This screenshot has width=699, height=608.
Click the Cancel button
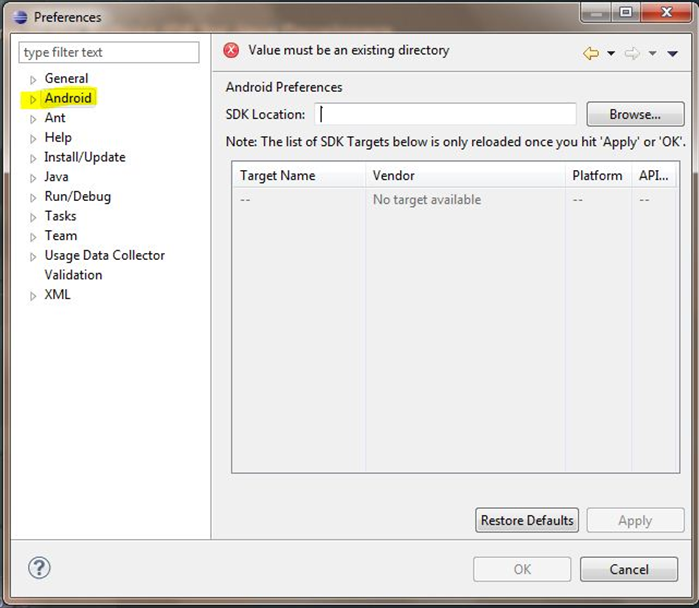pyautogui.click(x=629, y=569)
